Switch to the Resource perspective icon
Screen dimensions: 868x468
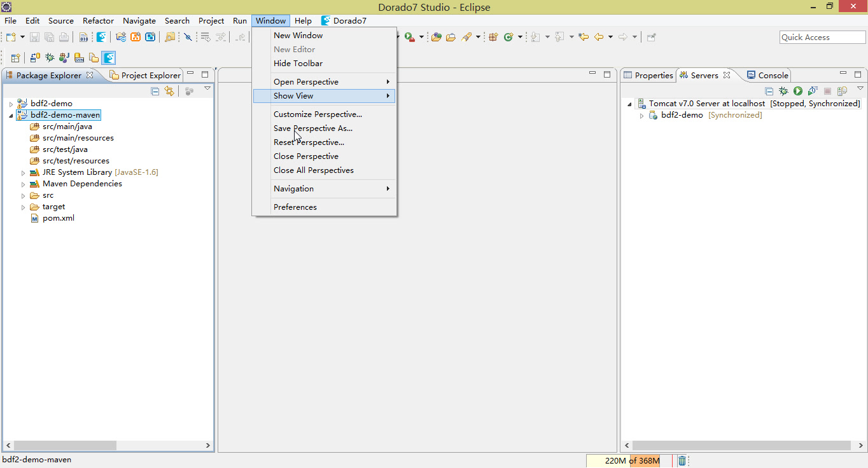[94, 57]
